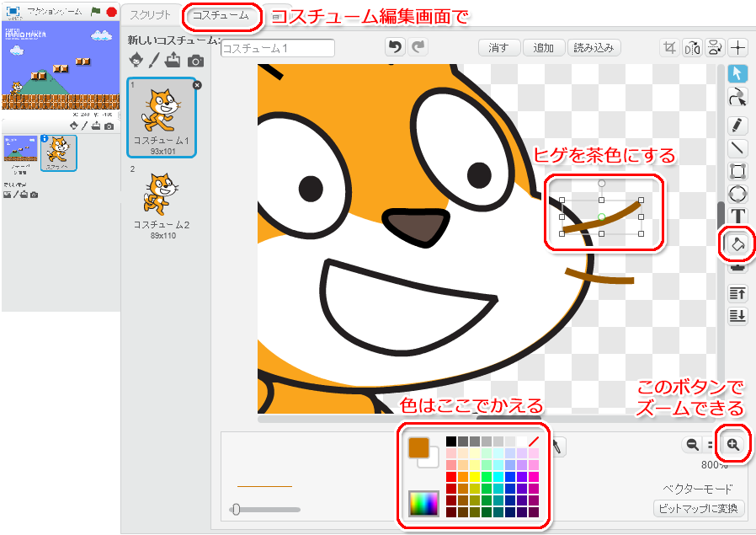Select the Rectangle tool
The width and height of the screenshot is (756, 535).
[737, 171]
